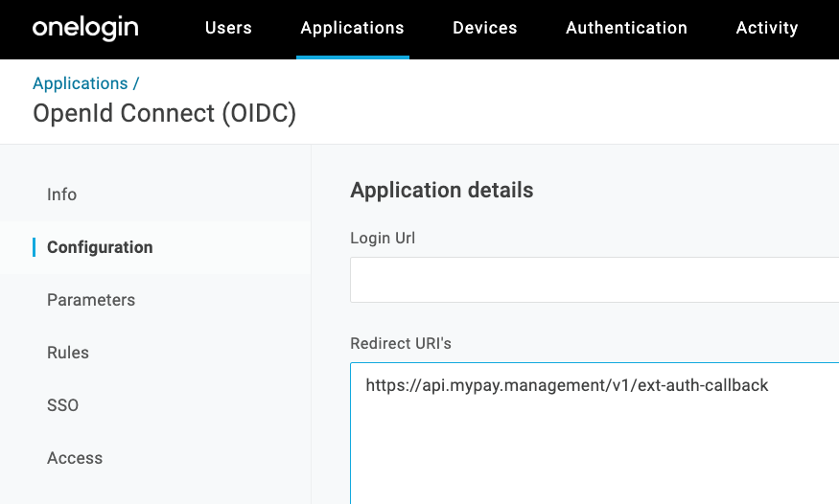
Task: Click the Application details heading
Action: pos(442,191)
